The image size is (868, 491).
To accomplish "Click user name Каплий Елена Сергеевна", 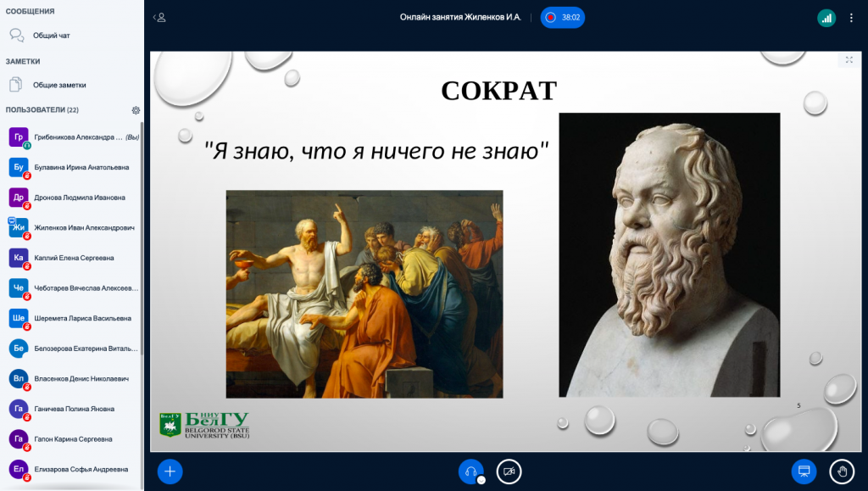I will pyautogui.click(x=75, y=258).
